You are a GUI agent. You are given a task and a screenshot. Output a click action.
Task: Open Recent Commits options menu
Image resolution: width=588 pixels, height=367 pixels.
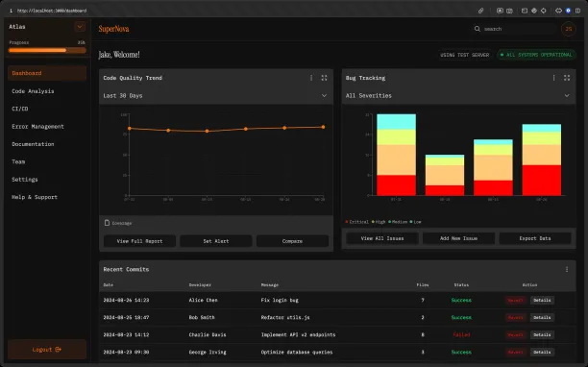[x=567, y=269]
